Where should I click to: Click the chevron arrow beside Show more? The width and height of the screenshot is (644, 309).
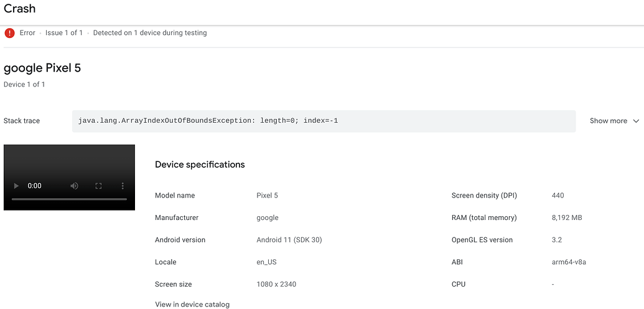(636, 121)
